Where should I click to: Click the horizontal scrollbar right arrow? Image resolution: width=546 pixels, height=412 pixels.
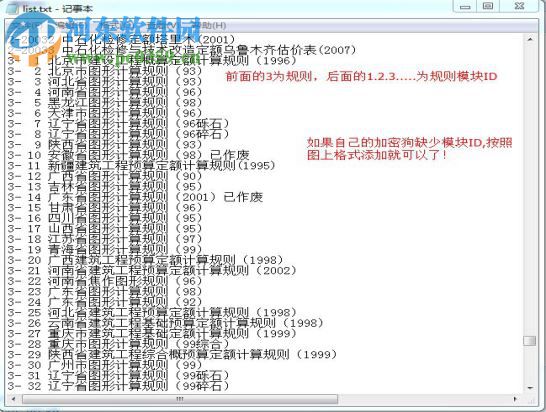click(516, 399)
